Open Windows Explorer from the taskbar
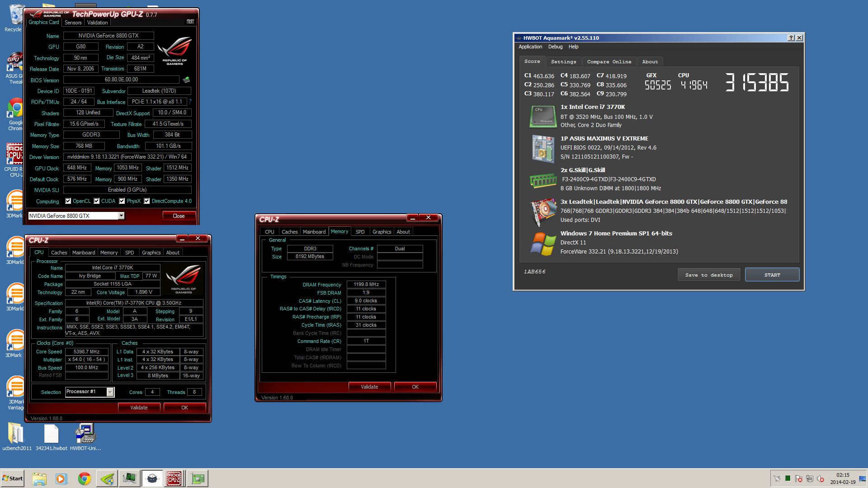 point(39,479)
